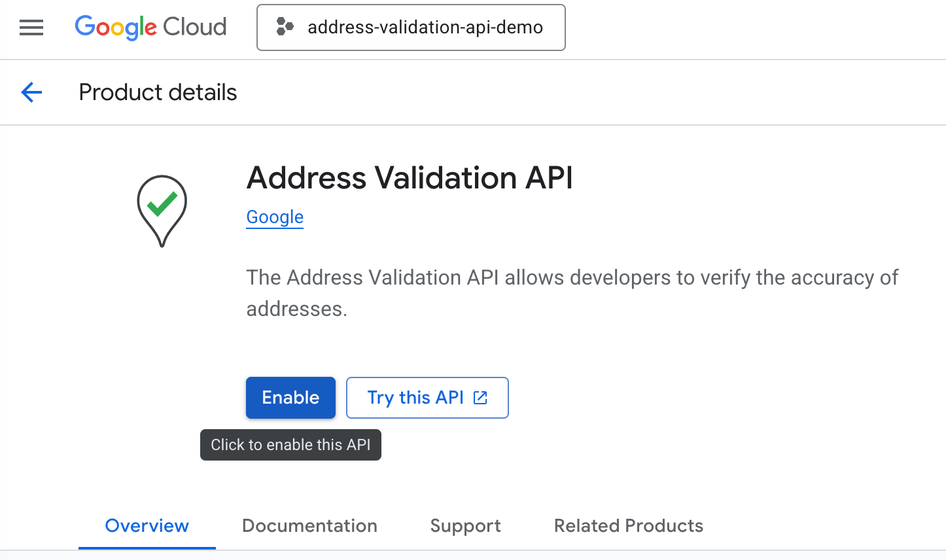This screenshot has width=946, height=560.
Task: Click the Google Cloud logo
Action: tap(150, 27)
